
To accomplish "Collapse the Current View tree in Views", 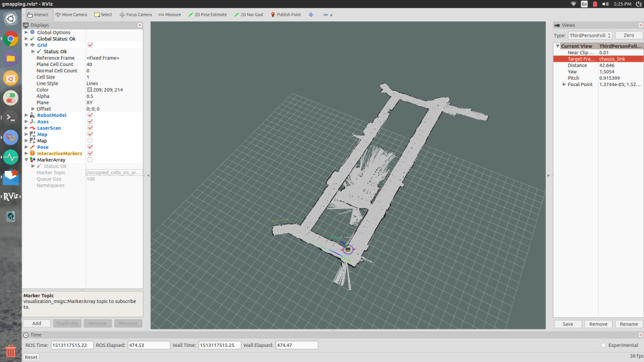I will 557,46.
